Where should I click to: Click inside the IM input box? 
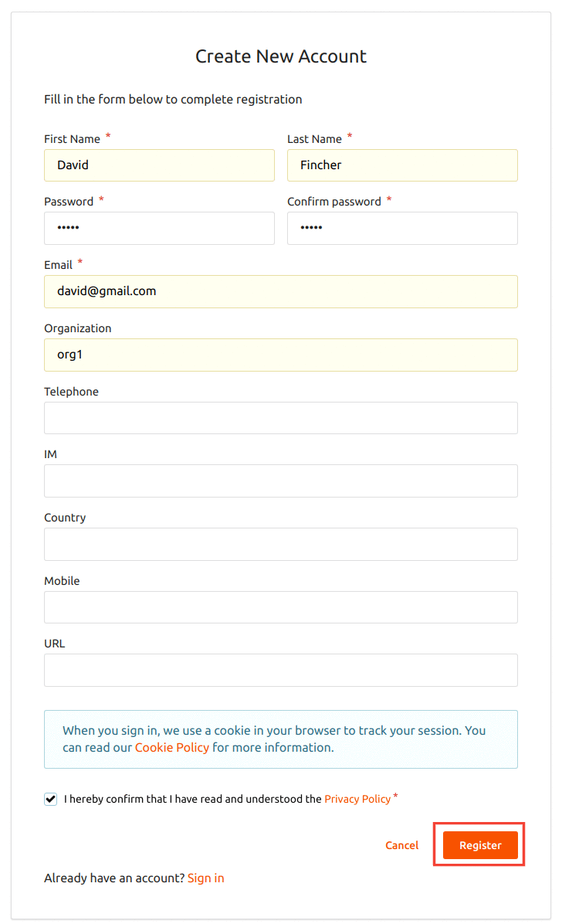coord(281,481)
